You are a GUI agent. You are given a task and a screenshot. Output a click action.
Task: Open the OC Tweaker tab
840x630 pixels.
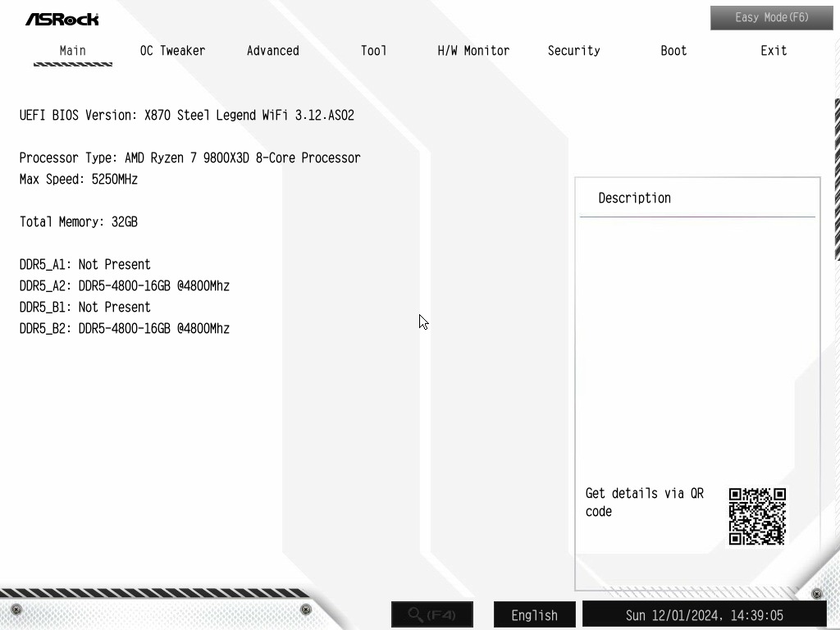point(172,51)
